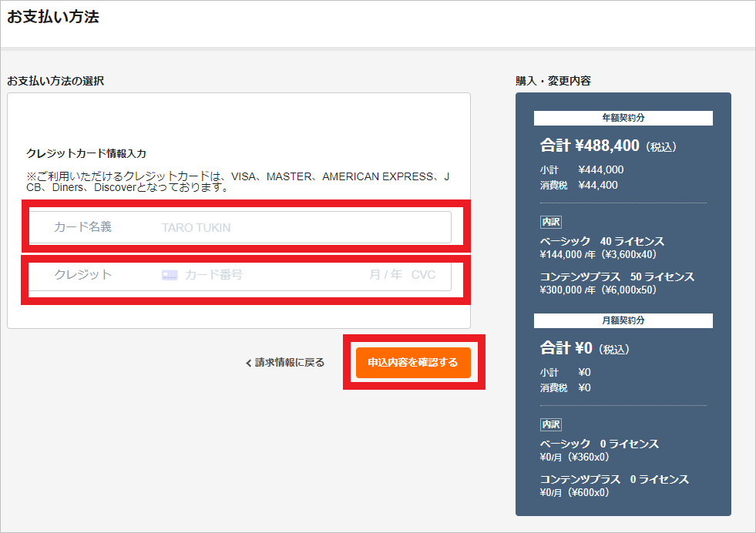Click the 消費税 ¥44,400 tax line
Viewport: 756px width, 533px height.
pyautogui.click(x=579, y=185)
